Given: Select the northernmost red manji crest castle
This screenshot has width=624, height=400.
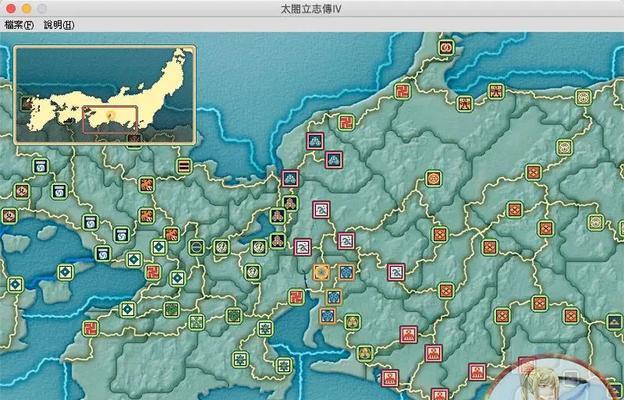Looking at the screenshot, I should (402, 91).
